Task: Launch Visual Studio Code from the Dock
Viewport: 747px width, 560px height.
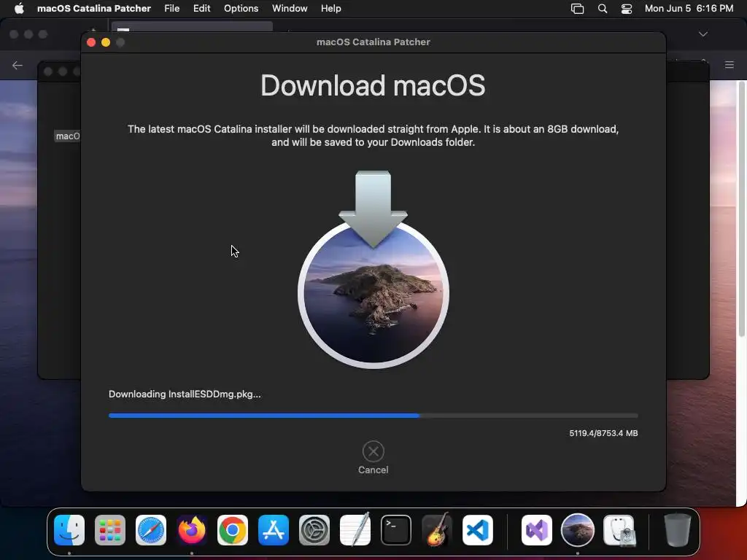Action: coord(477,530)
